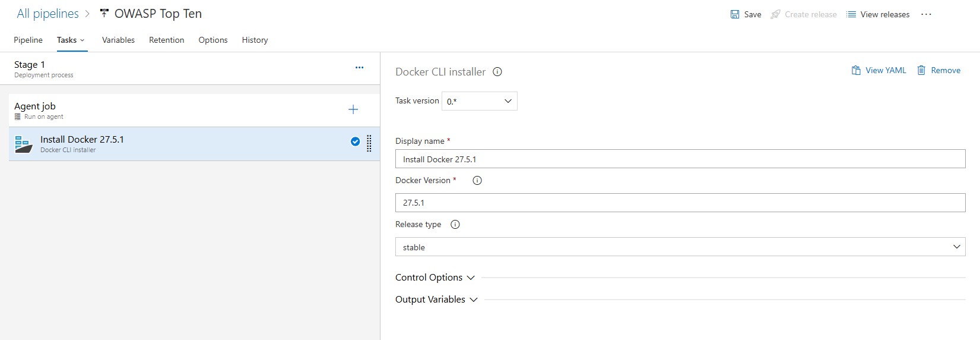
Task: Click the drag handle on Install Docker task
Action: pos(369,143)
